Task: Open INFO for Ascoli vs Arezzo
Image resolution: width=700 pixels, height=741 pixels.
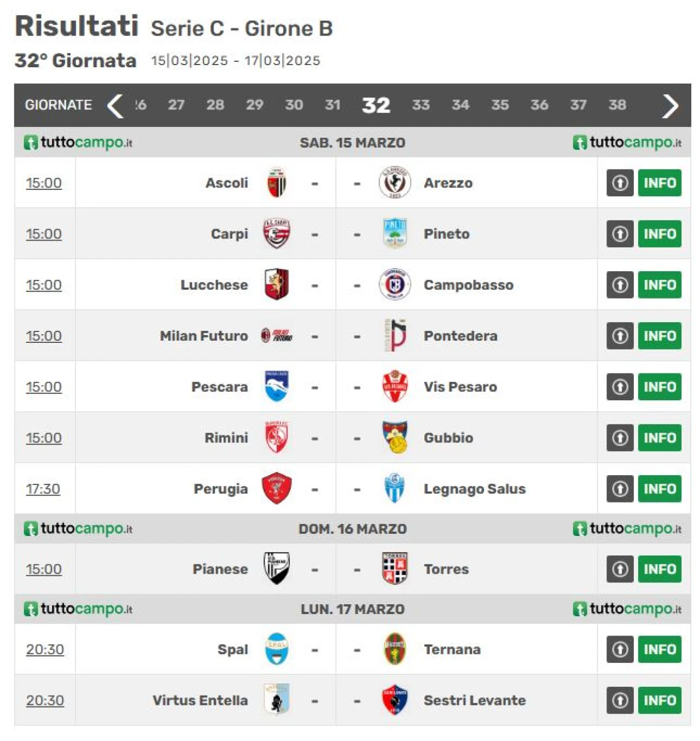Action: 660,183
